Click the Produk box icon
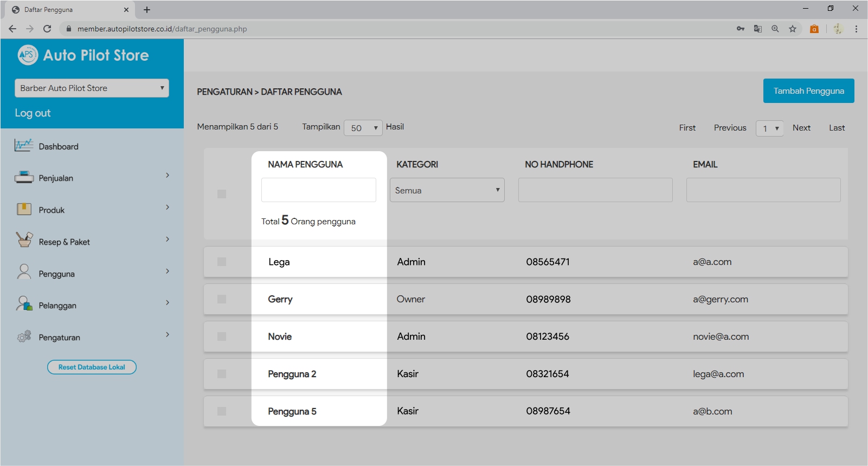The image size is (868, 466). tap(24, 210)
